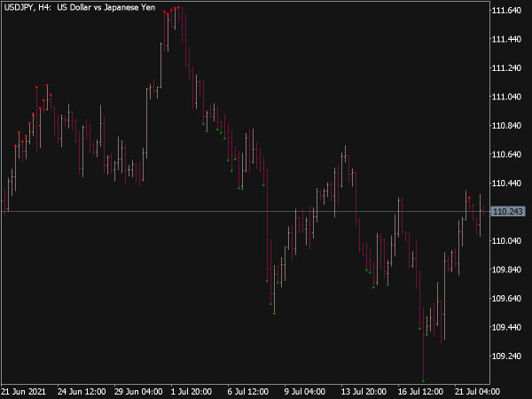This screenshot has width=532, height=399.
Task: Click the 21 Jun 2021 date label
Action: pos(24,392)
